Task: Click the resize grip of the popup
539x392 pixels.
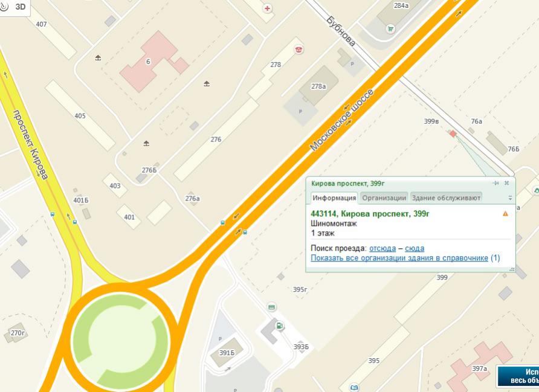Action: [512, 269]
